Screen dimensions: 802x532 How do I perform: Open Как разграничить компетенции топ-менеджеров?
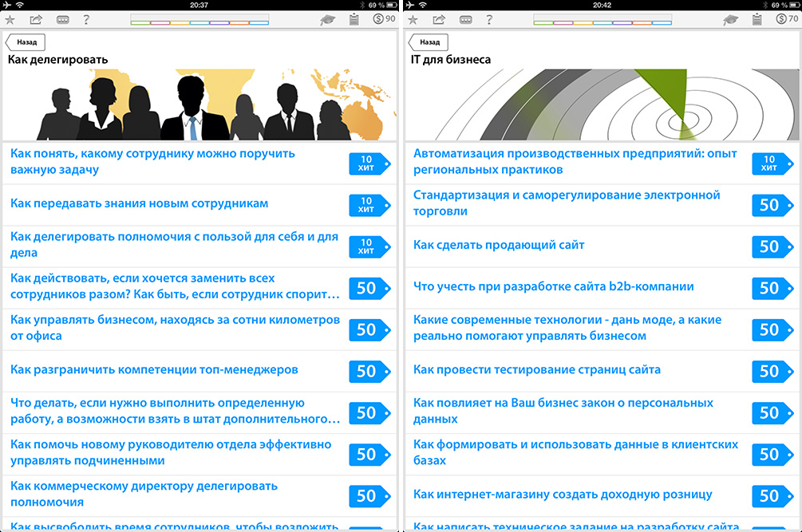(x=200, y=371)
